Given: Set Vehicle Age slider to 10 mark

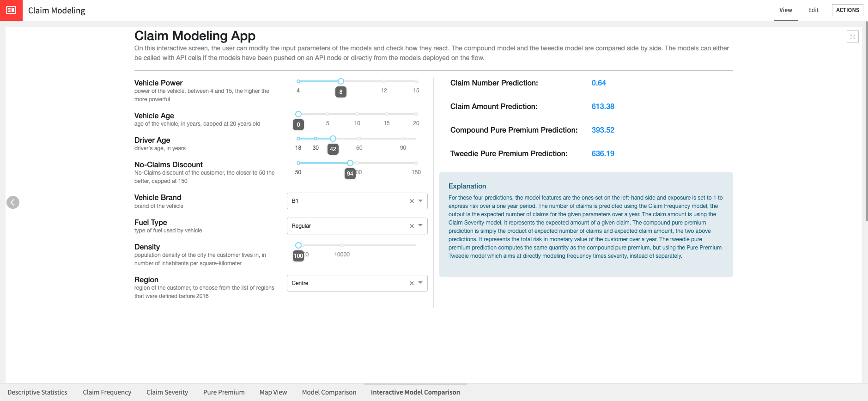Looking at the screenshot, I should coord(357,114).
